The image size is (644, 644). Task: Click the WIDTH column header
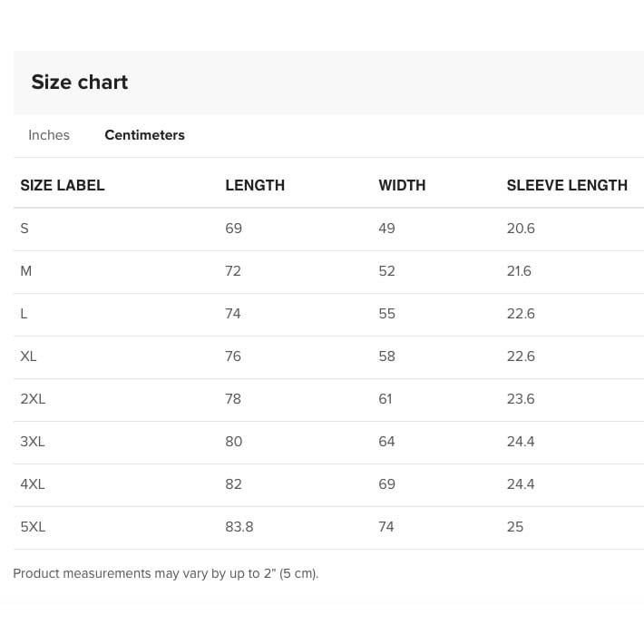[x=402, y=185]
